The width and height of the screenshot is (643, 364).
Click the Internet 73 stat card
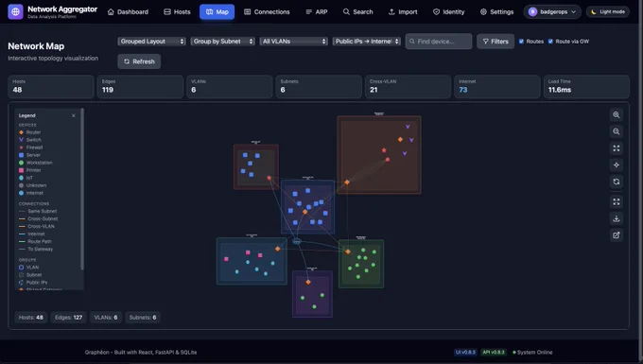tap(497, 86)
